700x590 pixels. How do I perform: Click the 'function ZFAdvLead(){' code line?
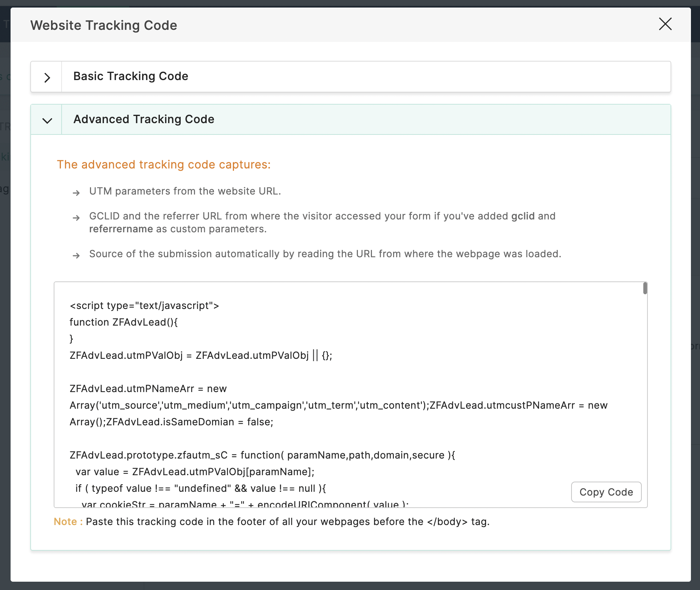pos(124,322)
